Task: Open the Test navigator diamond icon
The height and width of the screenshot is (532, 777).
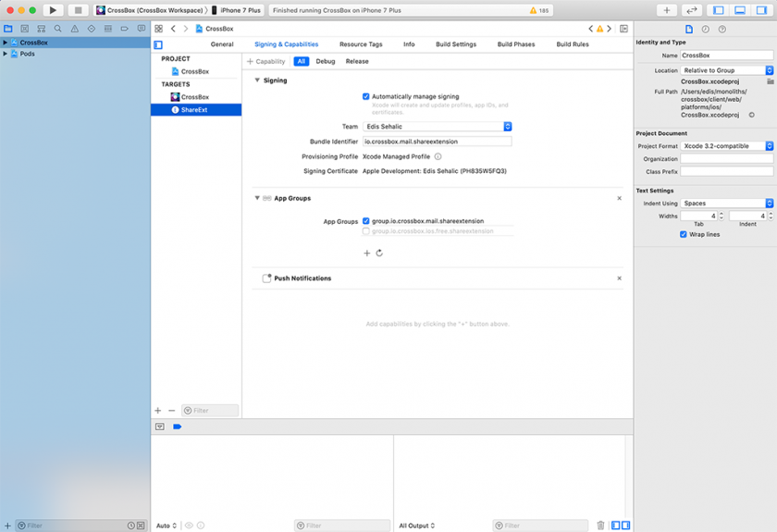Action: click(x=92, y=29)
